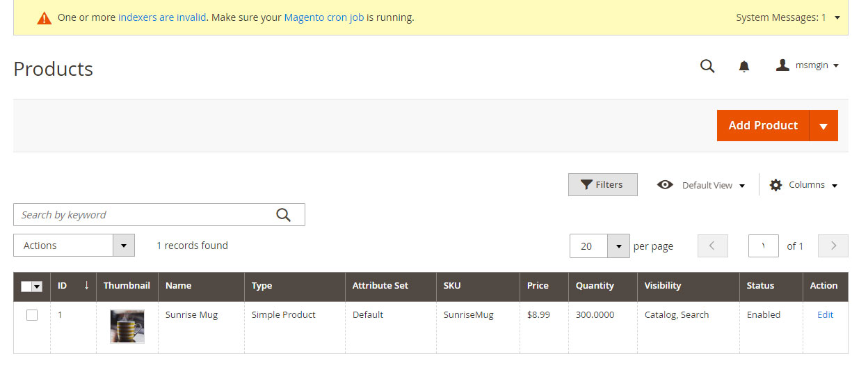
Task: Click the Sunrise Mug thumbnail image
Action: pos(127,326)
